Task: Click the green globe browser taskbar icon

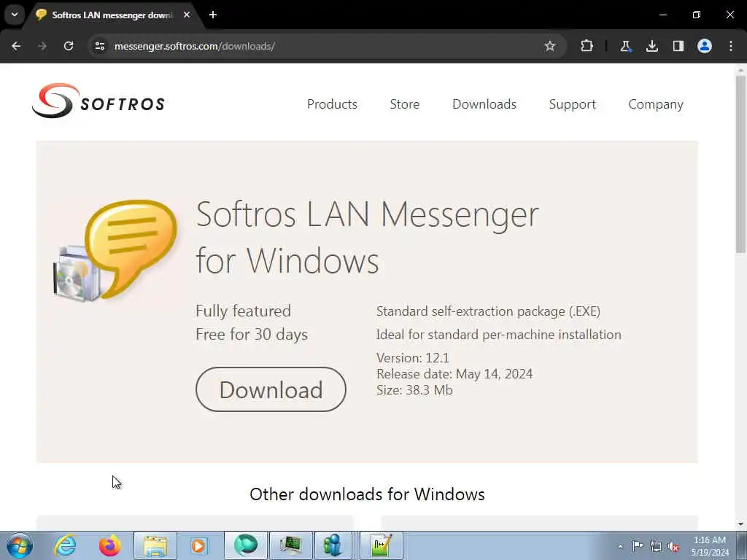Action: click(246, 545)
